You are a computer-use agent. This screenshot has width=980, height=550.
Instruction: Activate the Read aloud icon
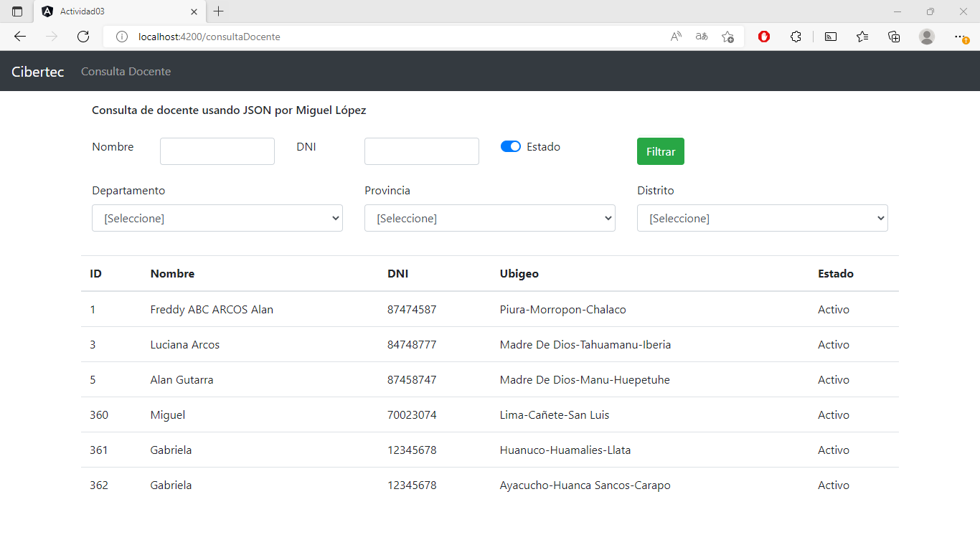(x=675, y=37)
